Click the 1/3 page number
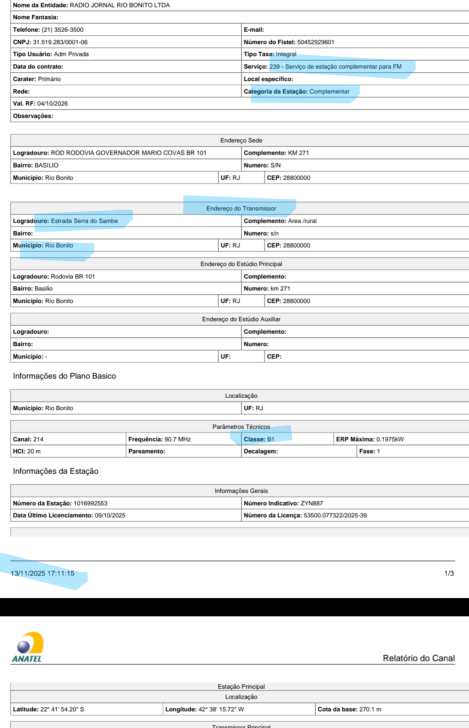The image size is (469, 728). coord(449,573)
